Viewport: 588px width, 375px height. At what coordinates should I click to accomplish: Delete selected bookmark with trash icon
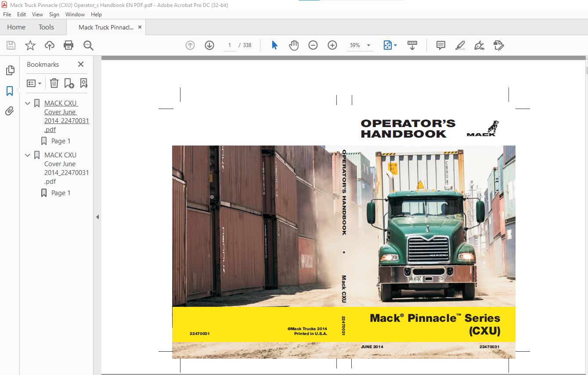[x=54, y=83]
